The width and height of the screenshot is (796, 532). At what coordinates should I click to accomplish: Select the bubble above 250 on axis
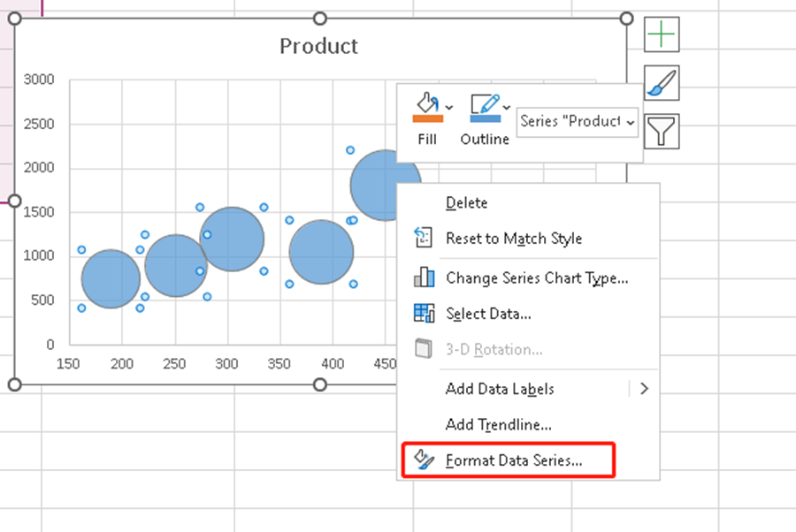(175, 266)
